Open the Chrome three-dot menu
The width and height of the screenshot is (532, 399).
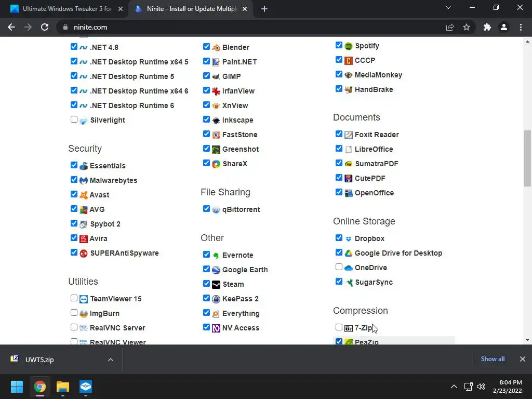coord(521,27)
